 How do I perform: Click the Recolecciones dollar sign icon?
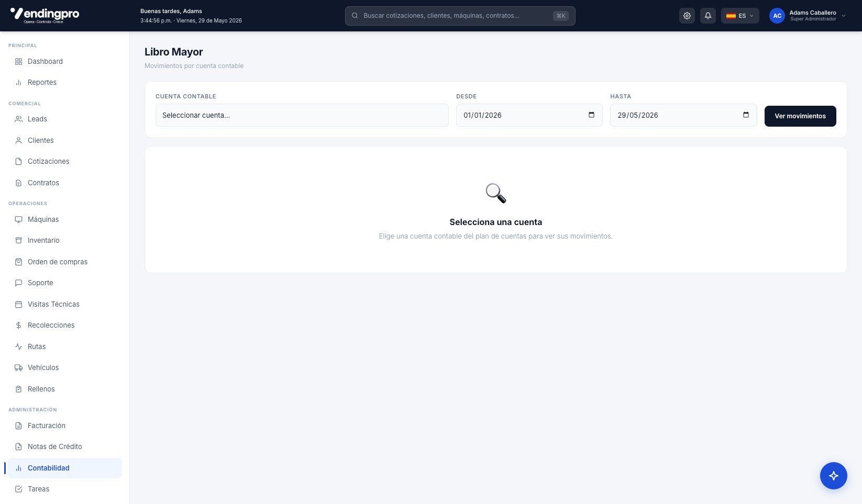[18, 326]
